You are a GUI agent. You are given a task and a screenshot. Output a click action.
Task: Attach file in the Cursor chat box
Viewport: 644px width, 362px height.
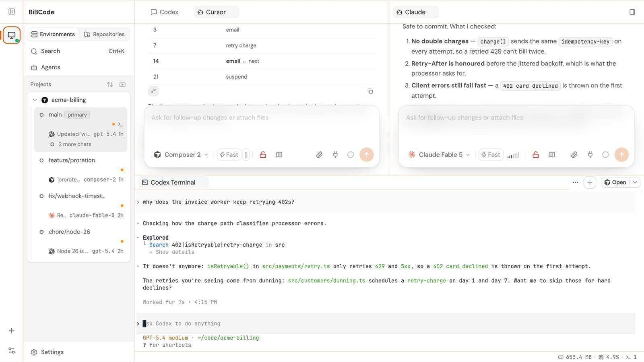(319, 154)
